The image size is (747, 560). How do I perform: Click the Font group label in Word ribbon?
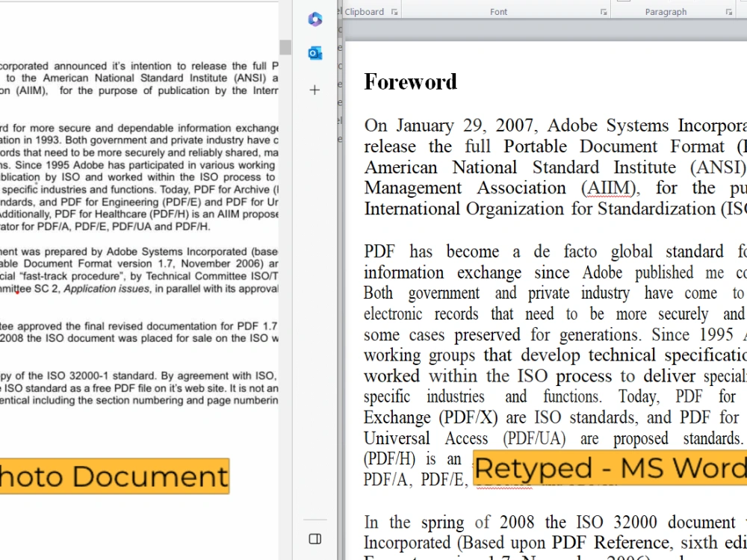498,12
